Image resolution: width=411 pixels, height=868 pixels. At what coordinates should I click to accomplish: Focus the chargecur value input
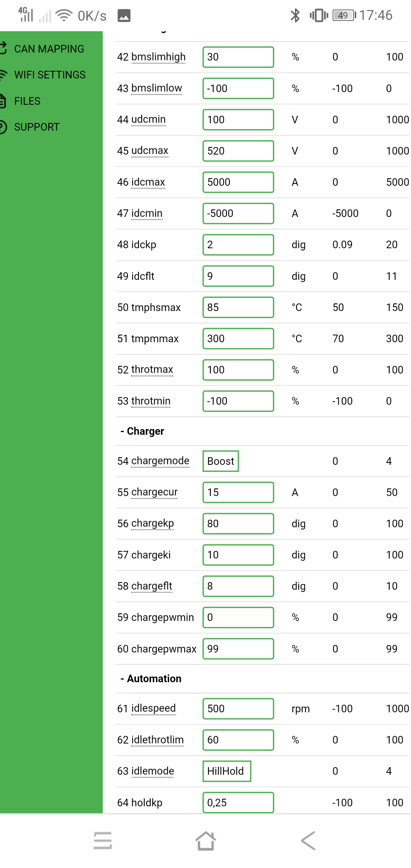pyautogui.click(x=238, y=492)
